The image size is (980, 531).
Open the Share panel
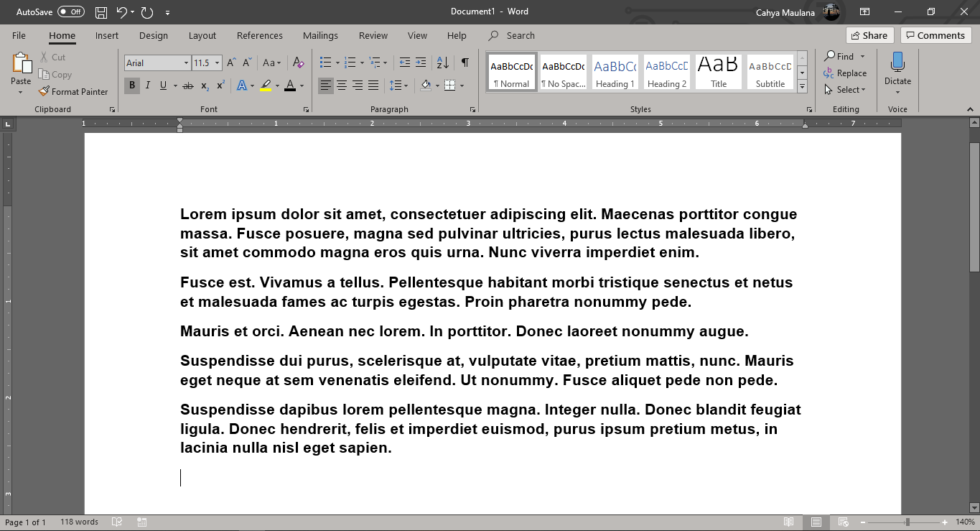tap(869, 34)
